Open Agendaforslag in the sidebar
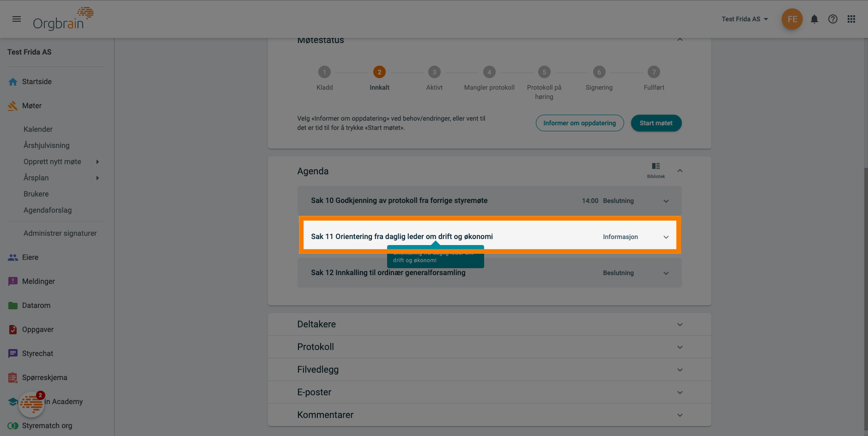The height and width of the screenshot is (436, 868). tap(48, 210)
